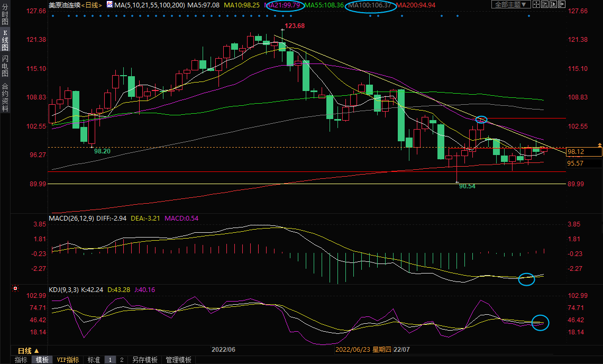Open the 闪电图 sidebar tab

tap(5, 66)
